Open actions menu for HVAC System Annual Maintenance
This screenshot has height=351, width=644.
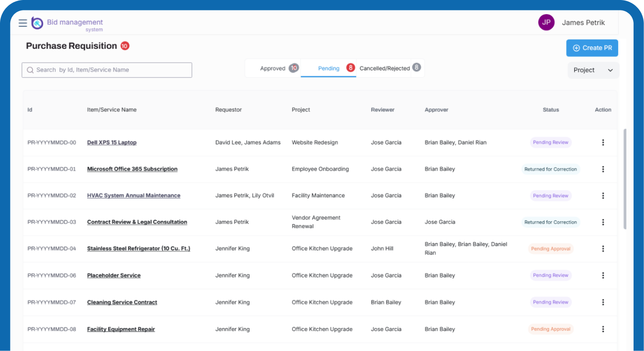click(x=603, y=196)
